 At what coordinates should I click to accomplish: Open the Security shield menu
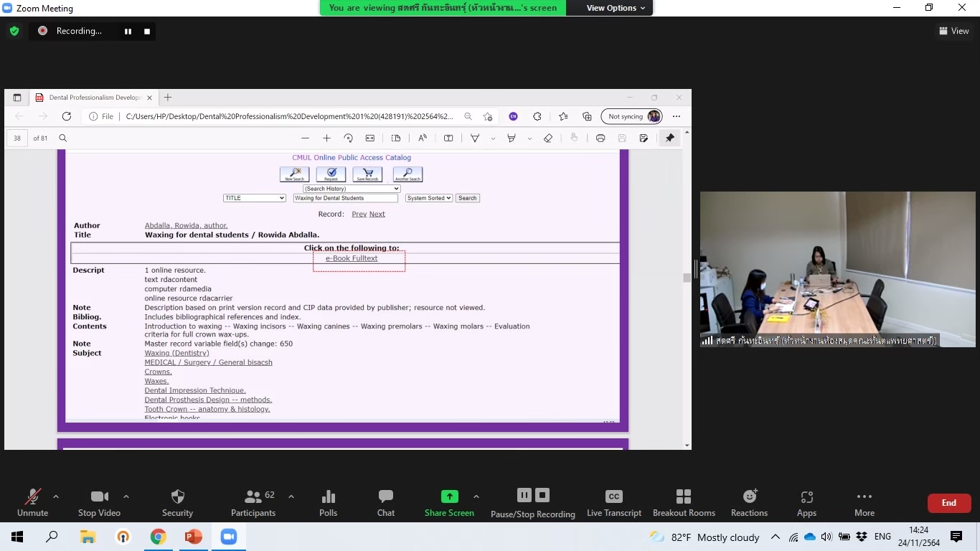(177, 502)
